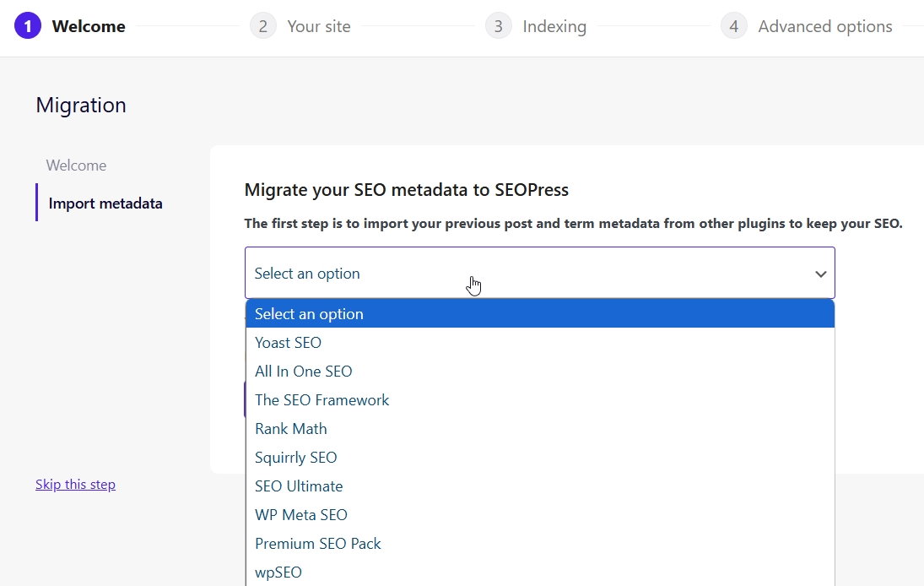Go to the Indexing step

tap(554, 26)
